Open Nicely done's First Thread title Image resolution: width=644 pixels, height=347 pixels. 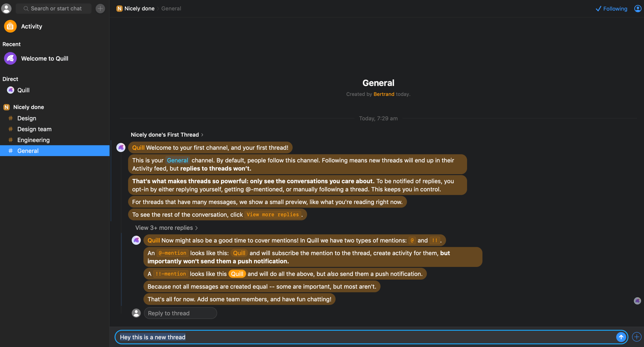click(x=167, y=135)
